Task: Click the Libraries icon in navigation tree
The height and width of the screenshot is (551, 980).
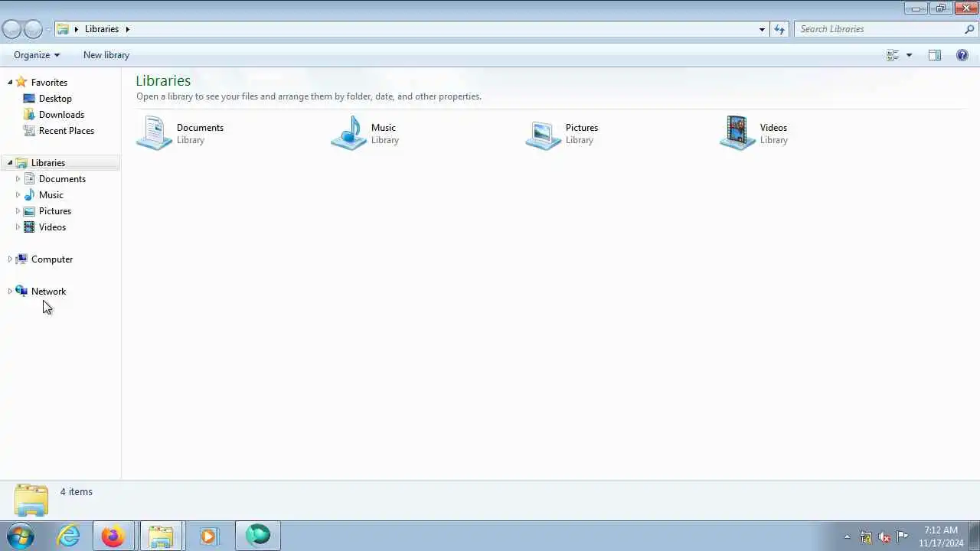Action: click(21, 162)
